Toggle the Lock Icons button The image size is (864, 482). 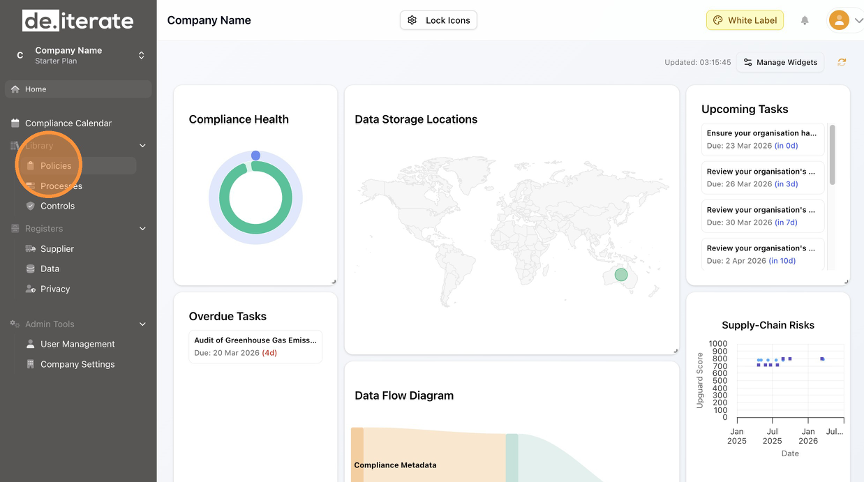pos(438,20)
